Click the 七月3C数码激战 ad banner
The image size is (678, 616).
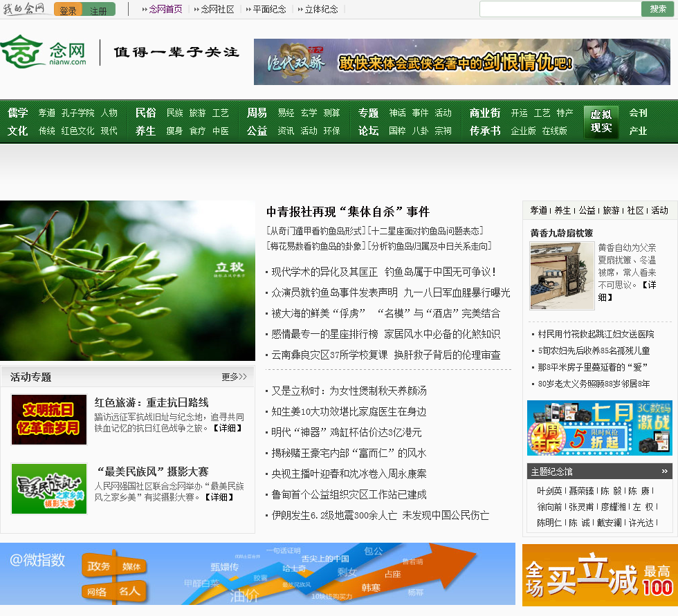click(600, 428)
